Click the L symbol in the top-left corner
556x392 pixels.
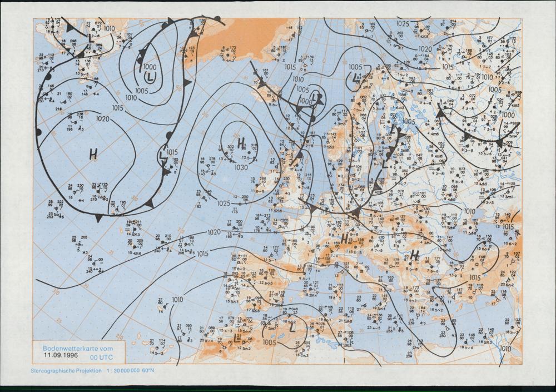90,38
